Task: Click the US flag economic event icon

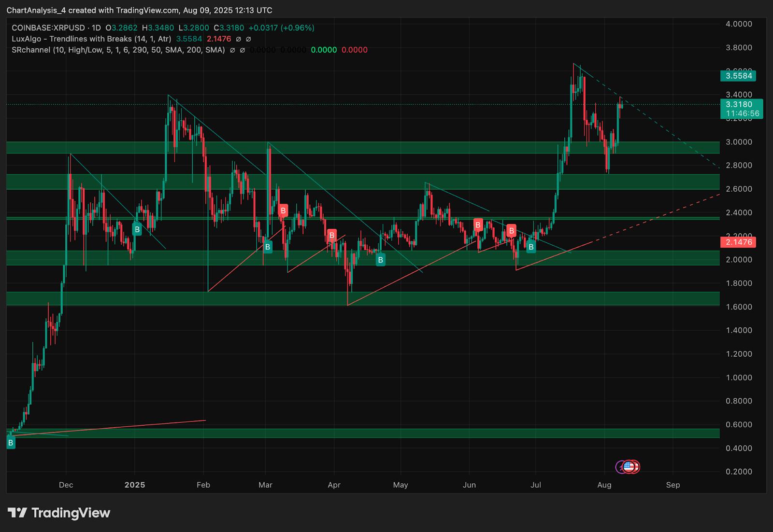Action: pyautogui.click(x=628, y=466)
